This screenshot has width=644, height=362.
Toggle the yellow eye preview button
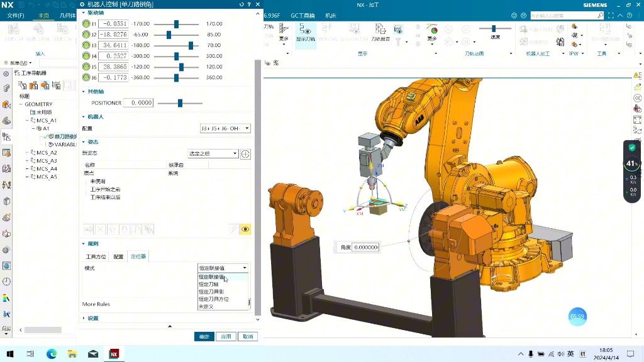(245, 229)
